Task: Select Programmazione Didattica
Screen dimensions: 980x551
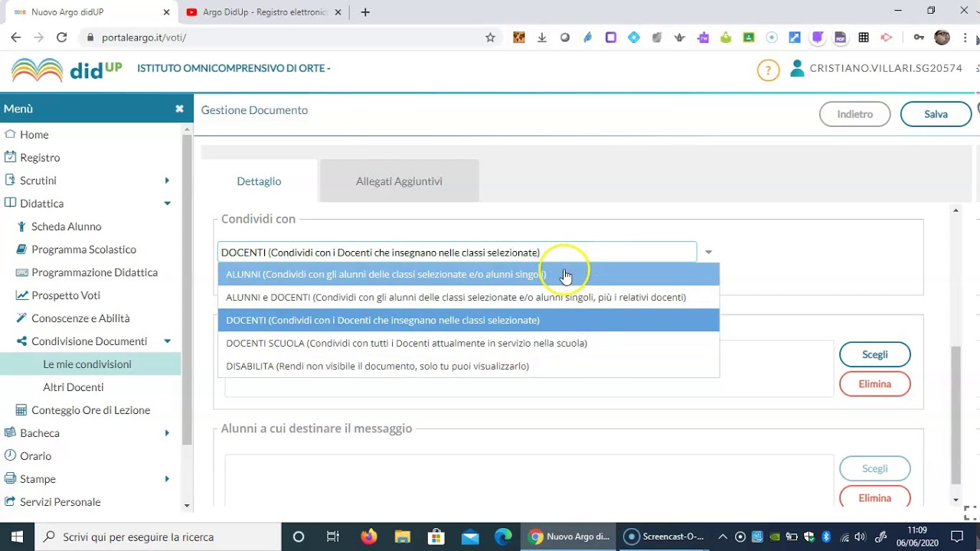Action: (94, 272)
